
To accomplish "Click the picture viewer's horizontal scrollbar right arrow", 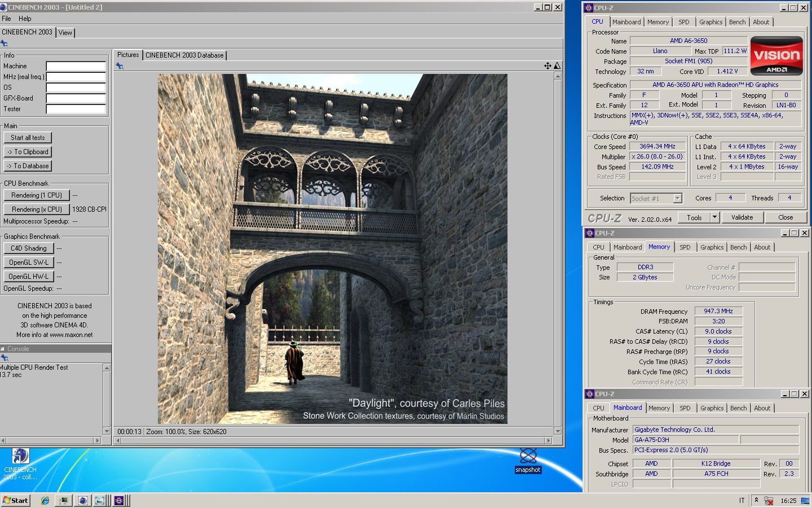I will pos(548,440).
